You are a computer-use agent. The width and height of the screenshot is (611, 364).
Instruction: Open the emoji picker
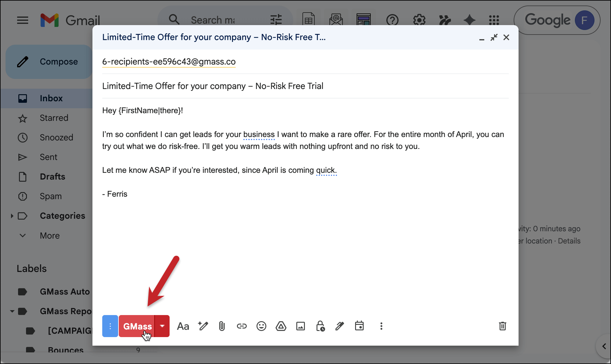click(x=261, y=326)
